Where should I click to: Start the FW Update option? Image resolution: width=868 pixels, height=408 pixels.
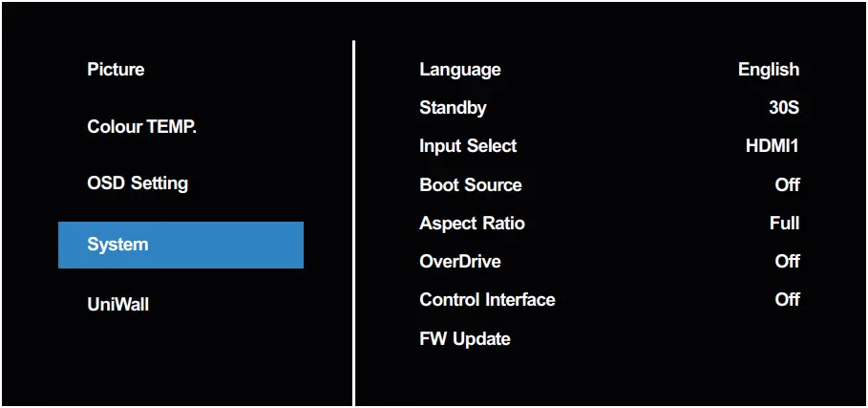click(464, 339)
